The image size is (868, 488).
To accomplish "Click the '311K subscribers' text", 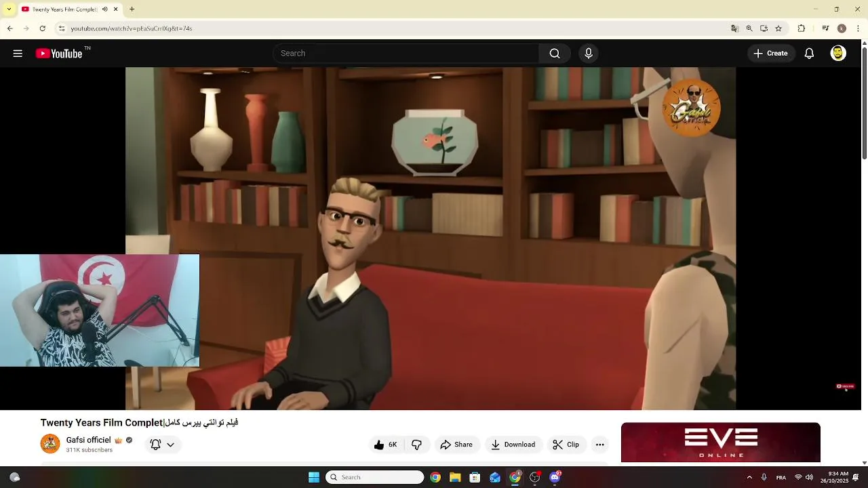I will pos(90,450).
